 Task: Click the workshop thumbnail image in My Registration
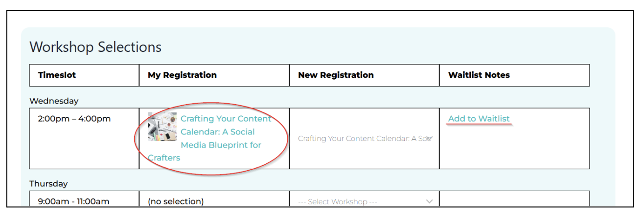coord(162,127)
